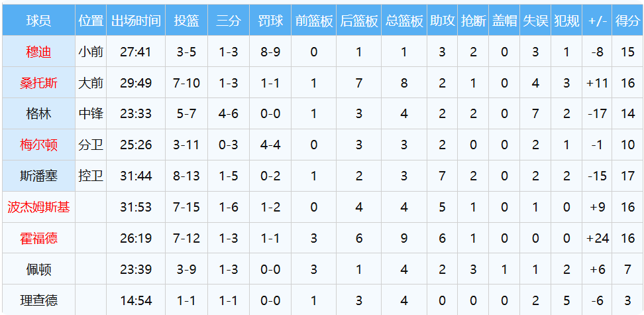Click the 出场时间 column header
Screen dimensions: 644x315
(x=136, y=21)
